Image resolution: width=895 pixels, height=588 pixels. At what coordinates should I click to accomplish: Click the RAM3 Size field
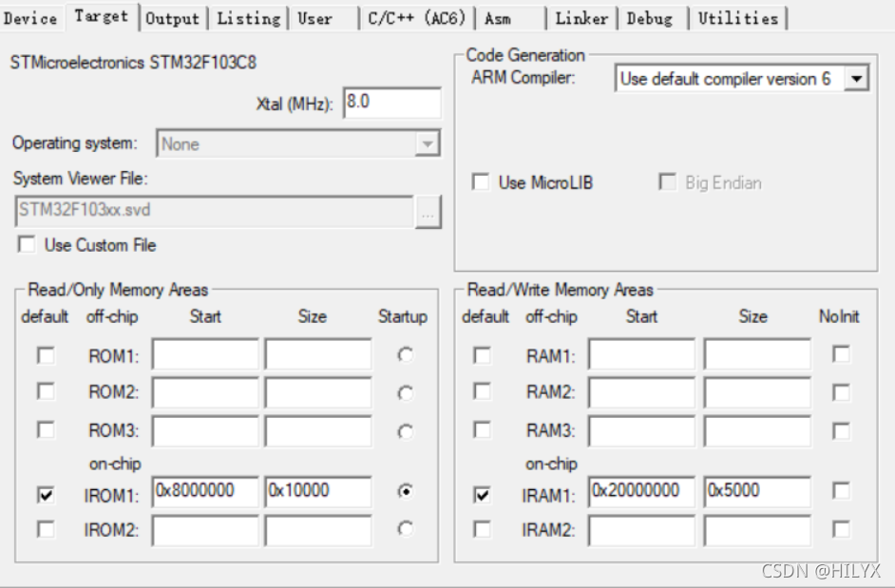[757, 431]
